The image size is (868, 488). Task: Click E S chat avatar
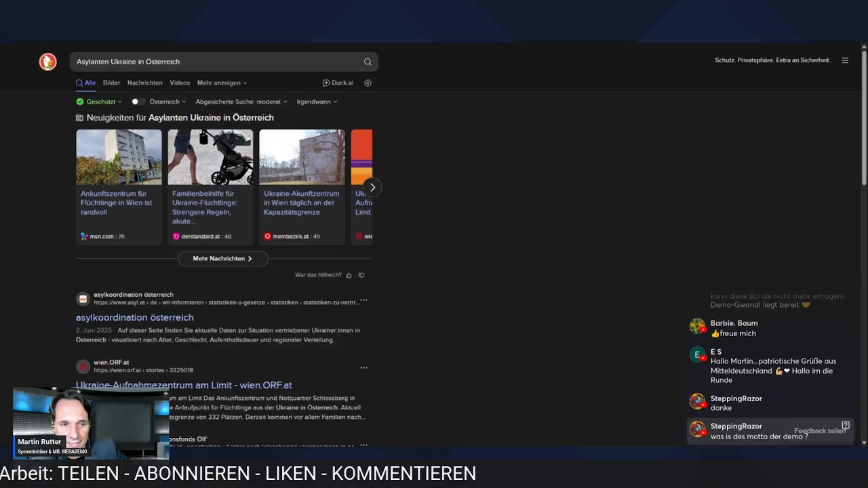(697, 354)
